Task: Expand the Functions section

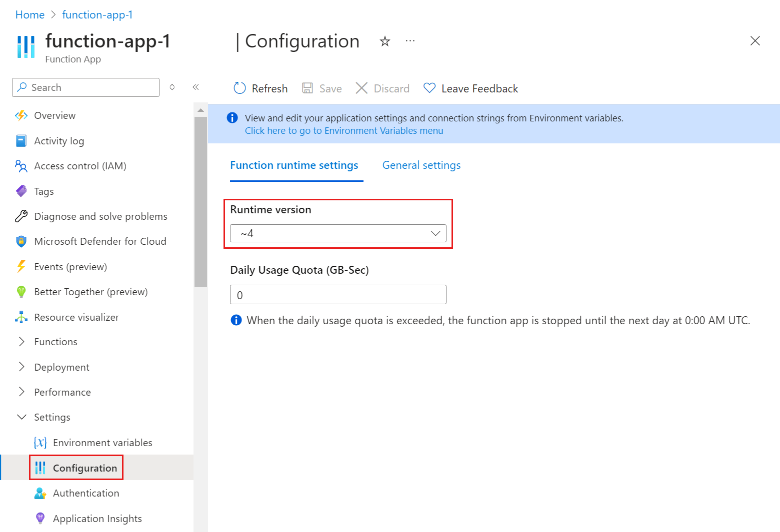Action: [x=21, y=342]
